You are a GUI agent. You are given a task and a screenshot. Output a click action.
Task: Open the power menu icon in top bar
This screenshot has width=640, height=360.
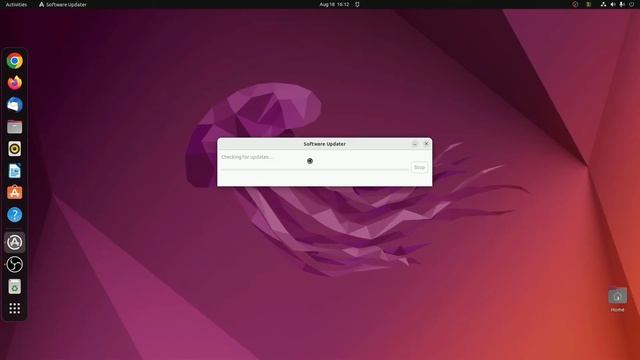click(631, 4)
